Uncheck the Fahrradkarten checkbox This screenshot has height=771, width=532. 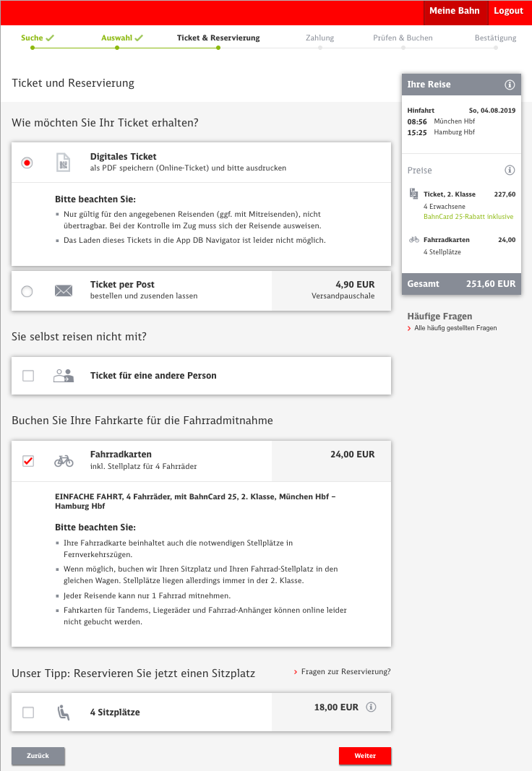(x=28, y=460)
